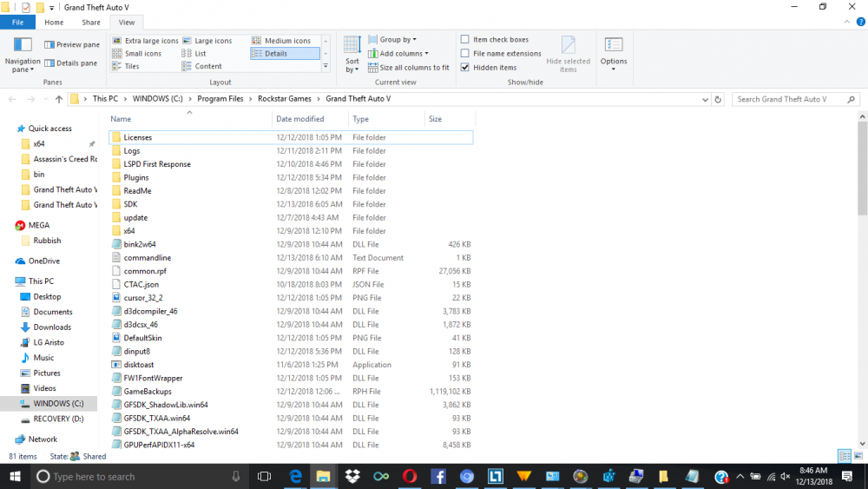Screen dimensions: 868x489
Task: Select the Details layout
Action: pyautogui.click(x=285, y=53)
